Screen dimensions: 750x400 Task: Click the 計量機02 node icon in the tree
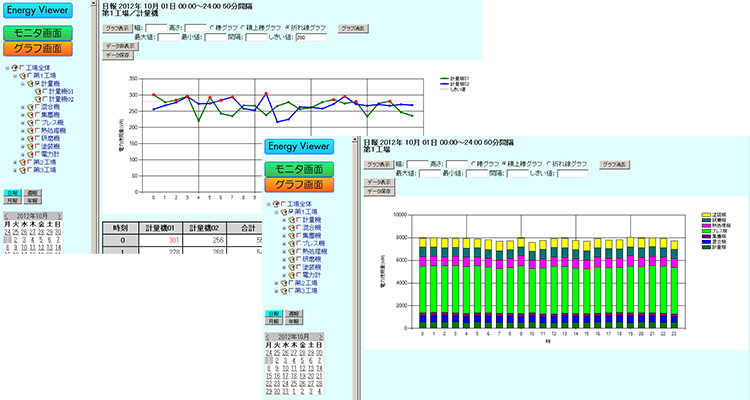[x=44, y=99]
